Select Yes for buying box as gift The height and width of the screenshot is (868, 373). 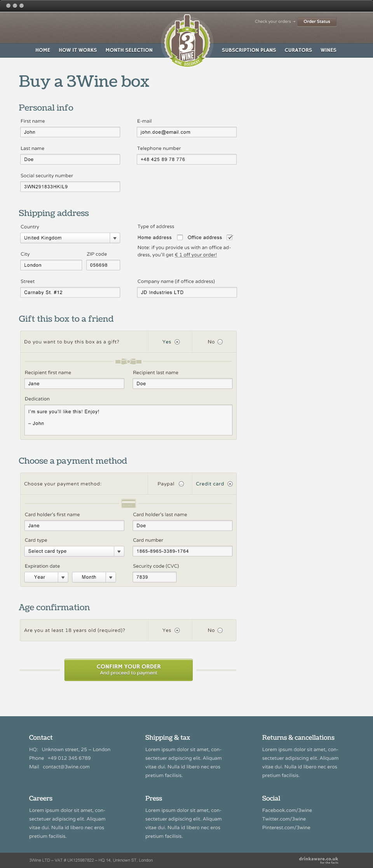click(177, 342)
